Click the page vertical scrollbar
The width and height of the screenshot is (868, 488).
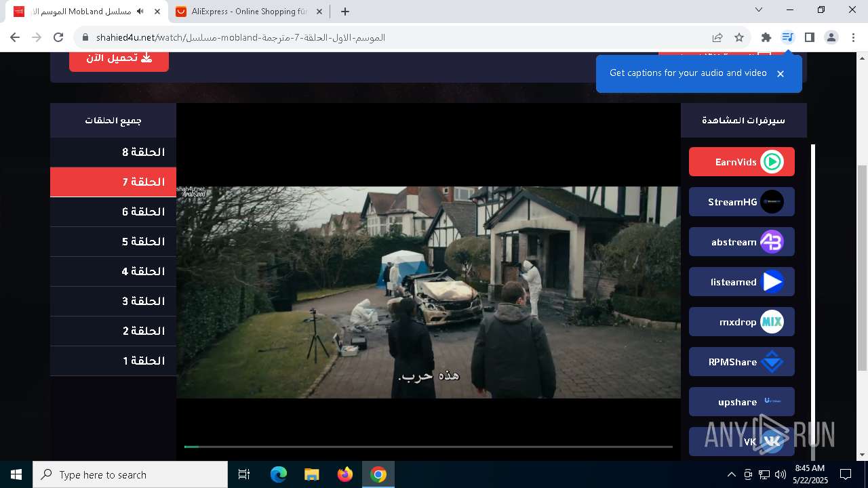[863, 268]
